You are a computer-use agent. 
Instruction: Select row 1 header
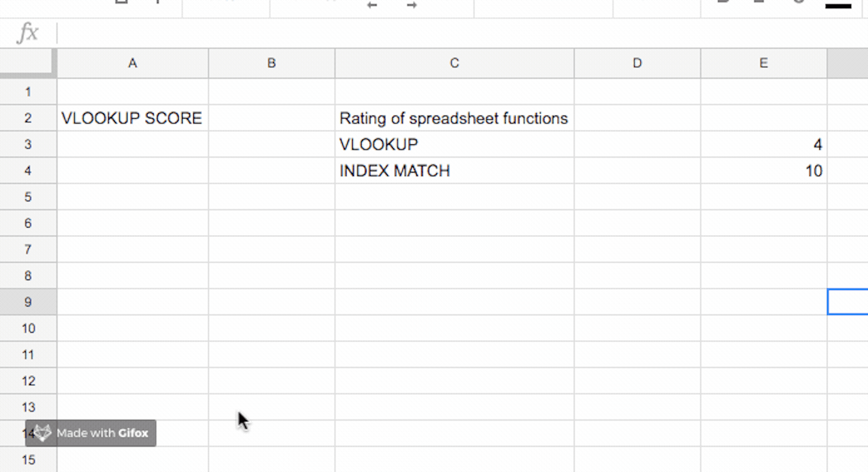28,92
